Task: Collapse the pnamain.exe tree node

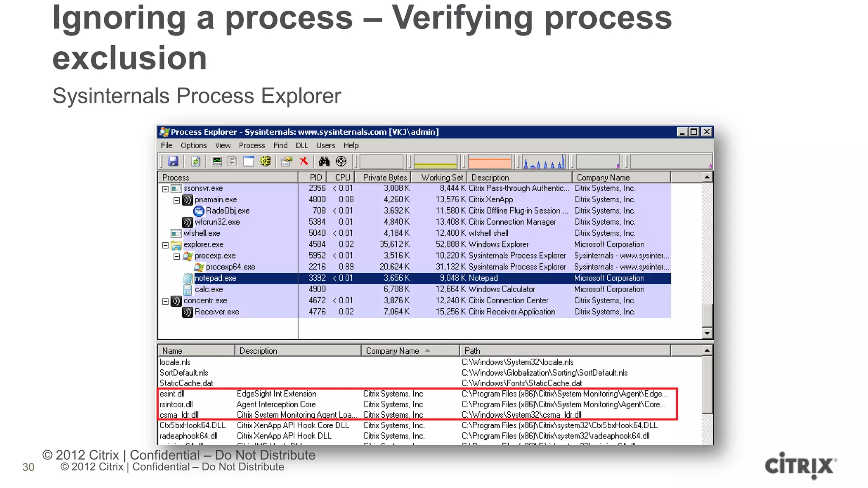Action: 177,200
